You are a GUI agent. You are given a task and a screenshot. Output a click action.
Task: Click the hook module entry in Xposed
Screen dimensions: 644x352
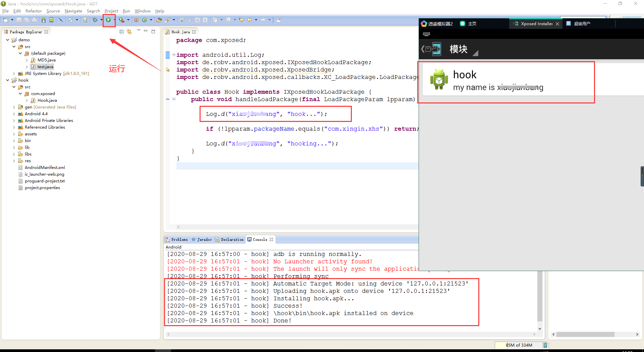tap(533, 80)
